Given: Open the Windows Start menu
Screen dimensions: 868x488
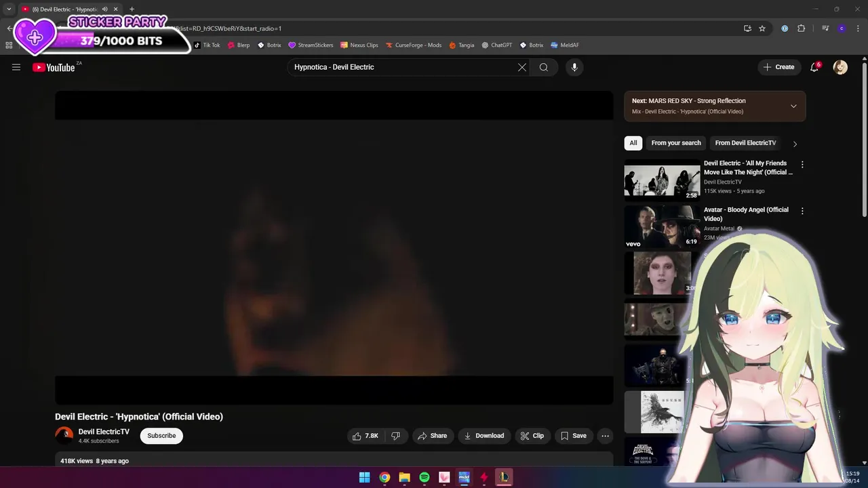Looking at the screenshot, I should point(364,477).
